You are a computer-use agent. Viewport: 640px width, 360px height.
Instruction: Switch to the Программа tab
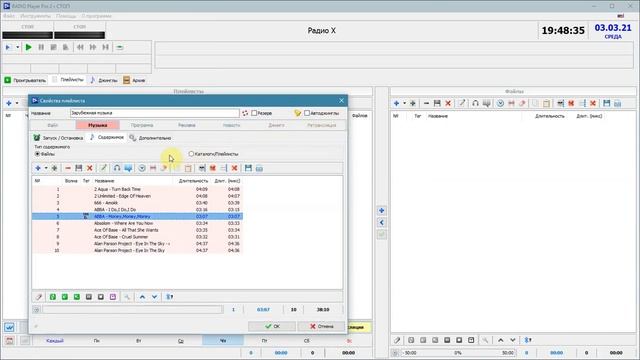click(142, 125)
